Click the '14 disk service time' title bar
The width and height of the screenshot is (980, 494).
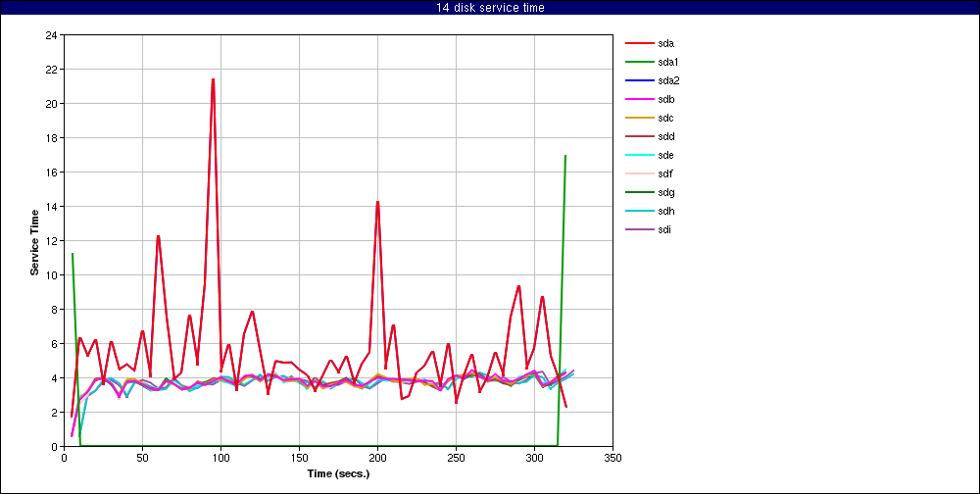[x=490, y=8]
